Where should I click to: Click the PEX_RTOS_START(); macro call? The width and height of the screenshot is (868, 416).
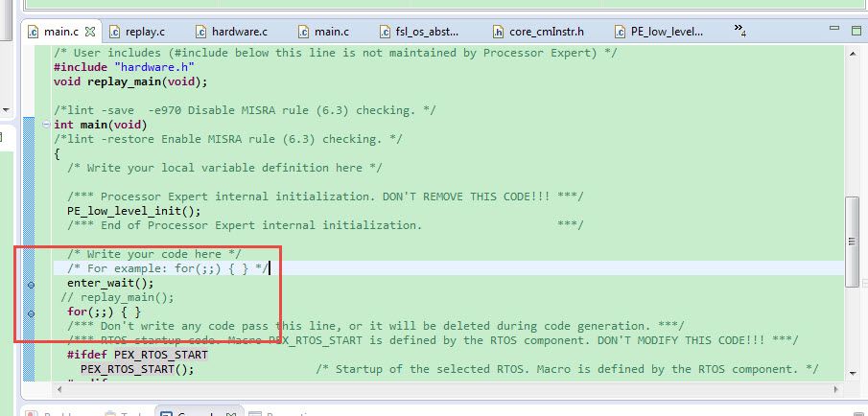pyautogui.click(x=137, y=369)
